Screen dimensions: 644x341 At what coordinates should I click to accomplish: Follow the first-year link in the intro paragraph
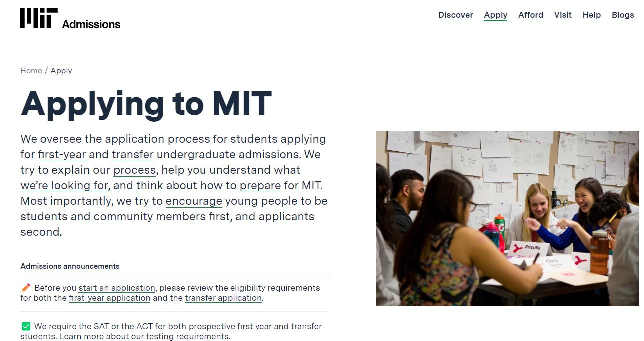62,154
